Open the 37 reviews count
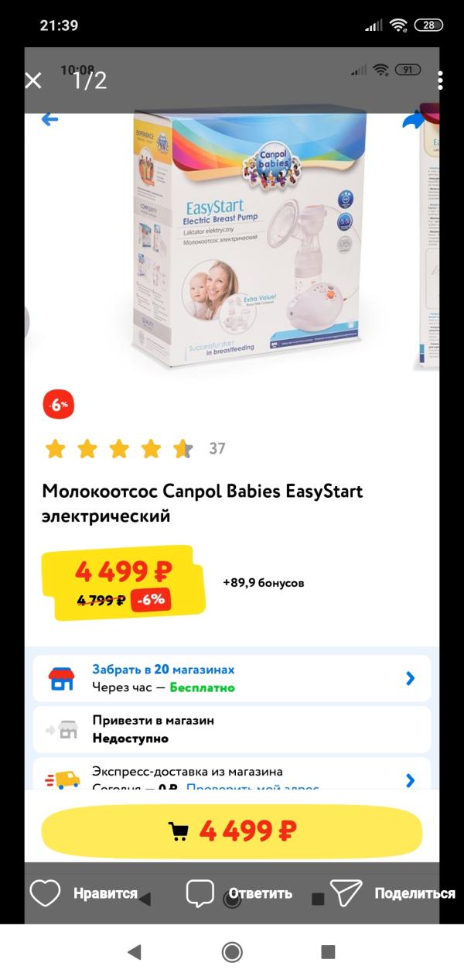This screenshot has width=464, height=980. coord(217,448)
